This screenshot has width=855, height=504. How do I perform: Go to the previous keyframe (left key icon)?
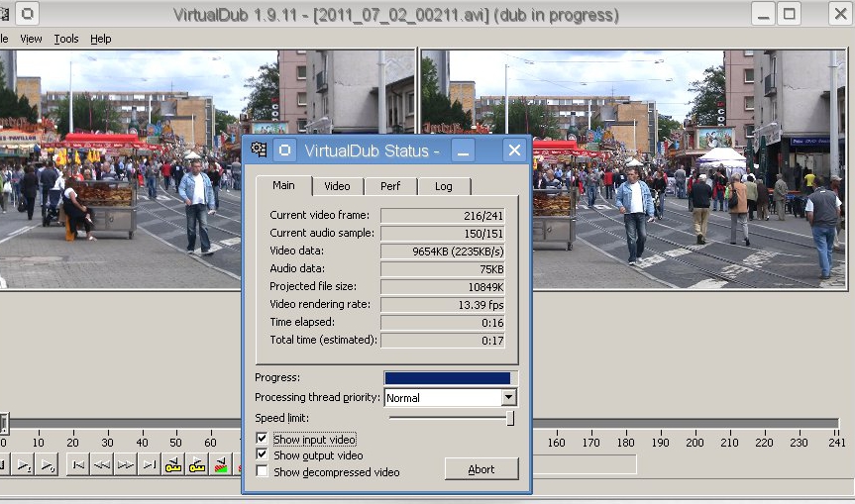(172, 465)
